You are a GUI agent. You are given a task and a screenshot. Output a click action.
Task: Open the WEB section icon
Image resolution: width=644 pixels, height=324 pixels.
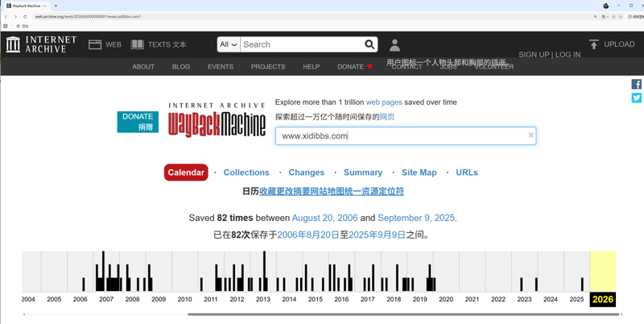(95, 44)
